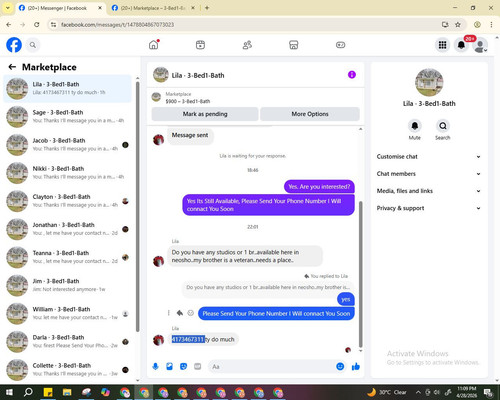The width and height of the screenshot is (500, 400).
Task: Reload the page
Action: (37, 24)
